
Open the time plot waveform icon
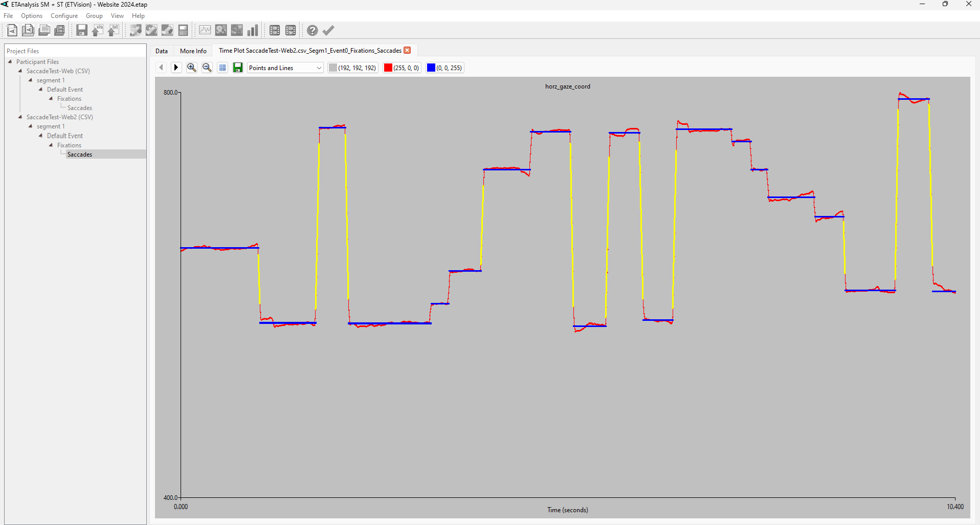point(205,30)
